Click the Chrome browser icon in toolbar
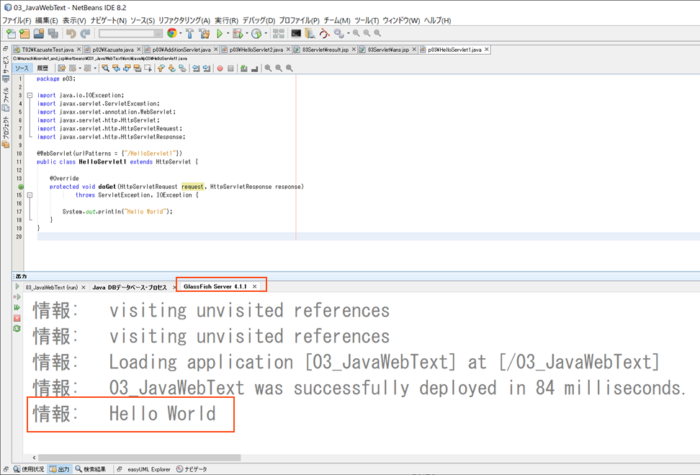The width and height of the screenshot is (700, 475). coord(172,33)
